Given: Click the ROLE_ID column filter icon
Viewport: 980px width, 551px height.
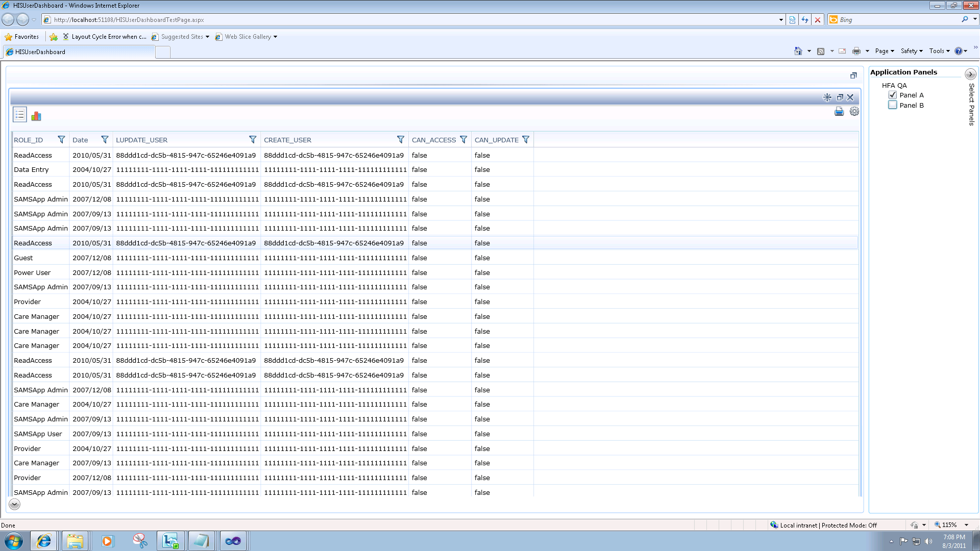Looking at the screenshot, I should pos(61,140).
